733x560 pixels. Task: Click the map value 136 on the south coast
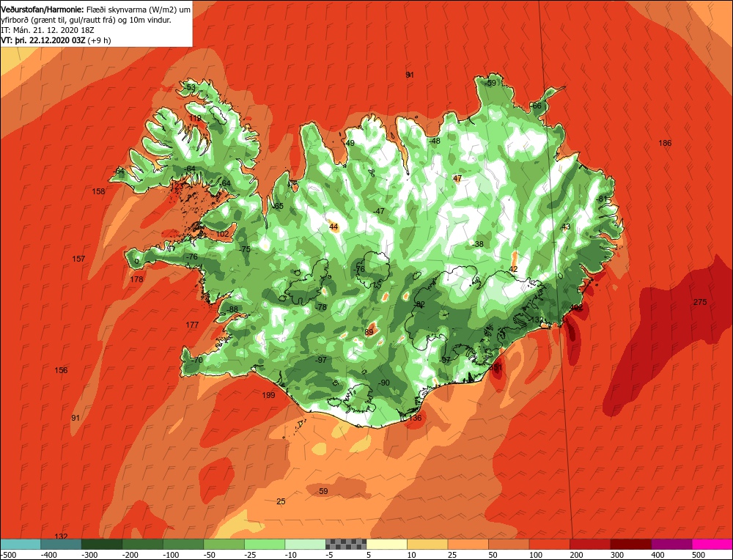click(415, 417)
